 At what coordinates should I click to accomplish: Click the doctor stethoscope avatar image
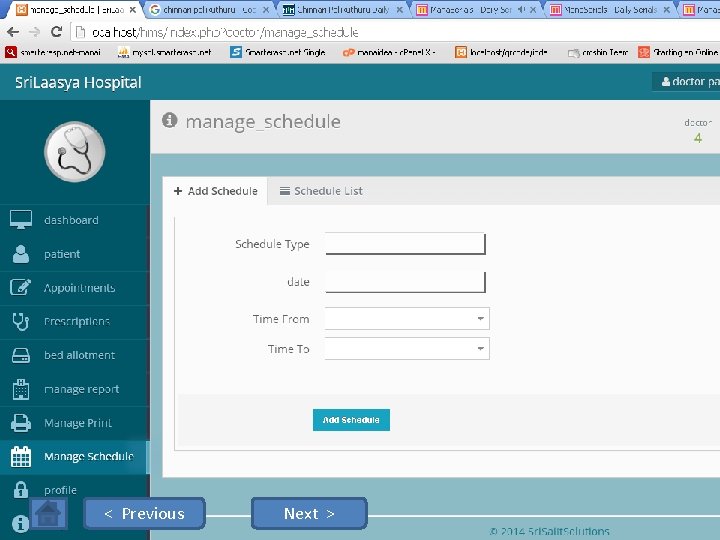pyautogui.click(x=74, y=152)
